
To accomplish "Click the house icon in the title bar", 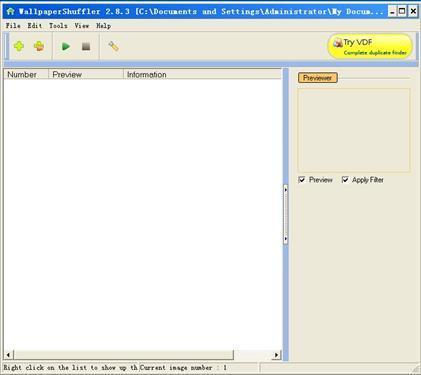I will click(10, 11).
